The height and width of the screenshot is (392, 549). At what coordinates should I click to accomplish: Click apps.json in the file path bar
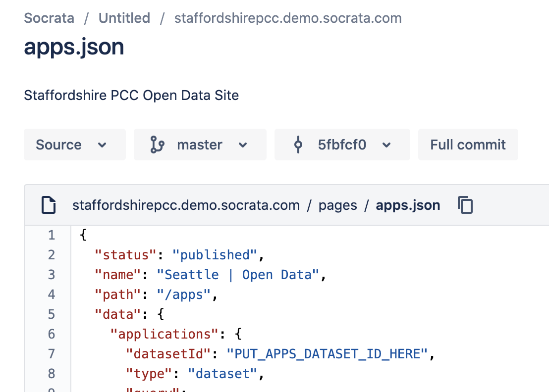(408, 205)
